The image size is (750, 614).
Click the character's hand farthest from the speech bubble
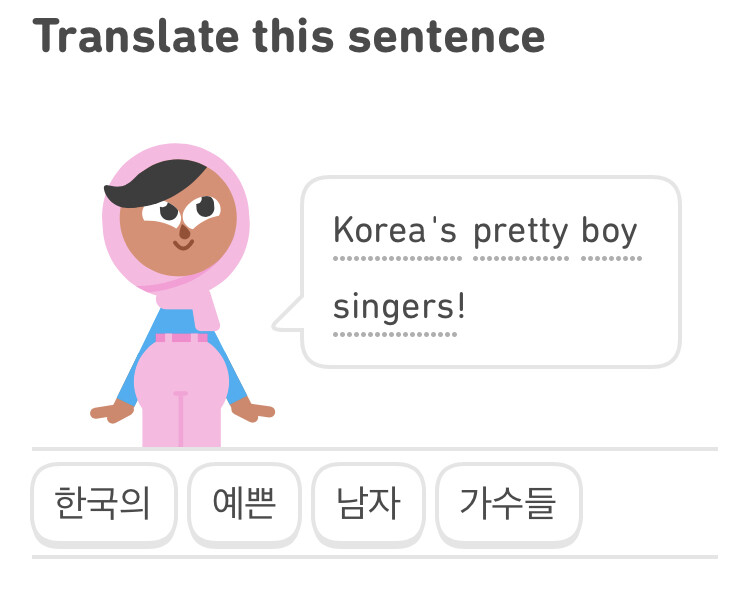point(108,411)
